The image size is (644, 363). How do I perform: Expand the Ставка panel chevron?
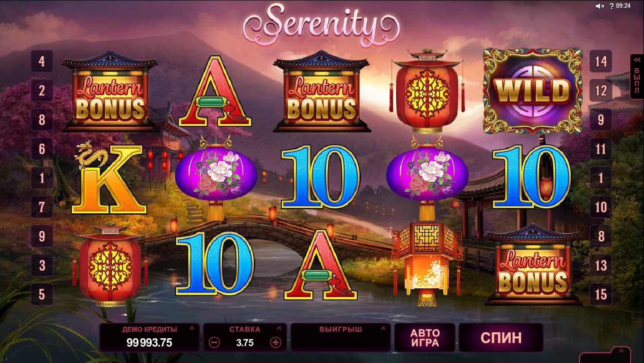click(x=279, y=328)
